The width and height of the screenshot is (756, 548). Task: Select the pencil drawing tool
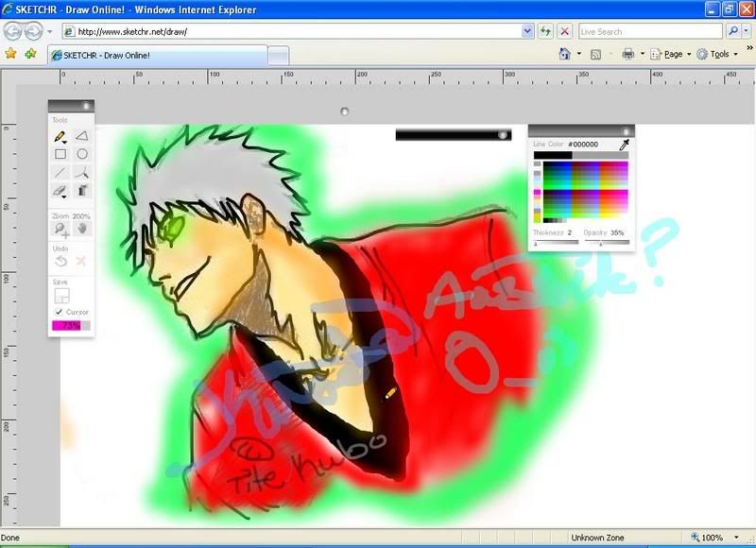pyautogui.click(x=60, y=137)
